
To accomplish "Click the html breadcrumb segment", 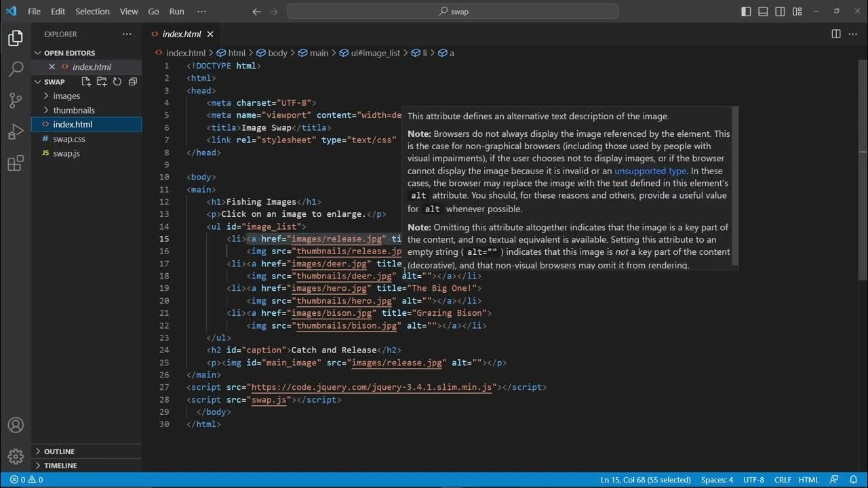I will [x=231, y=53].
